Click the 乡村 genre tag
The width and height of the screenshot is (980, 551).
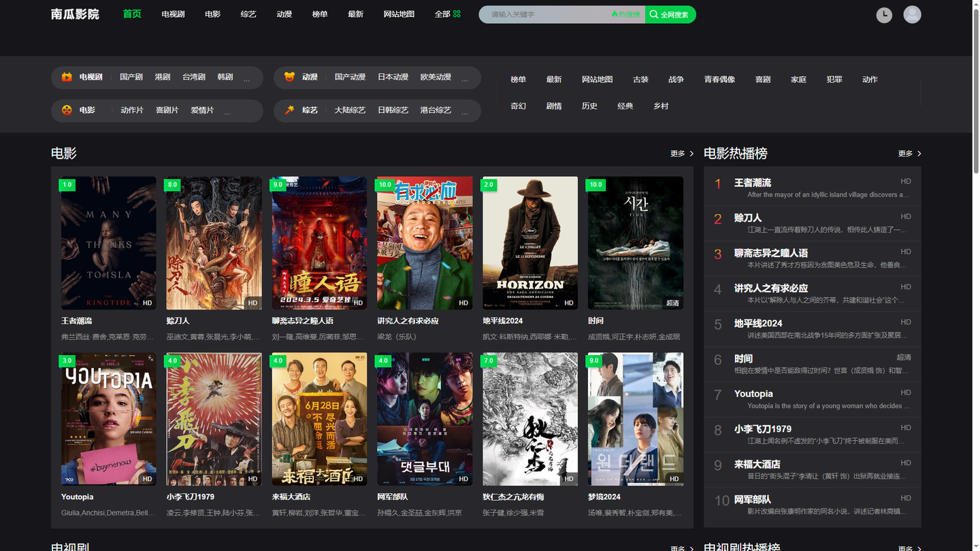point(661,105)
